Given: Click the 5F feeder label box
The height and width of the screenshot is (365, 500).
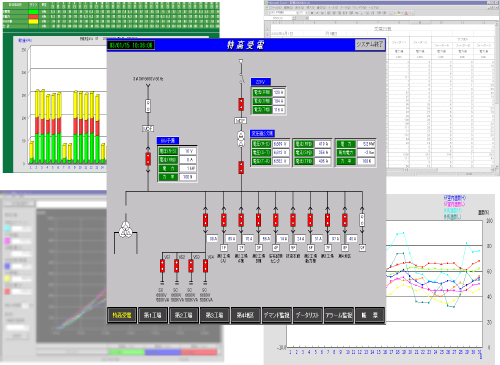Looking at the screenshot, I should click(293, 248).
